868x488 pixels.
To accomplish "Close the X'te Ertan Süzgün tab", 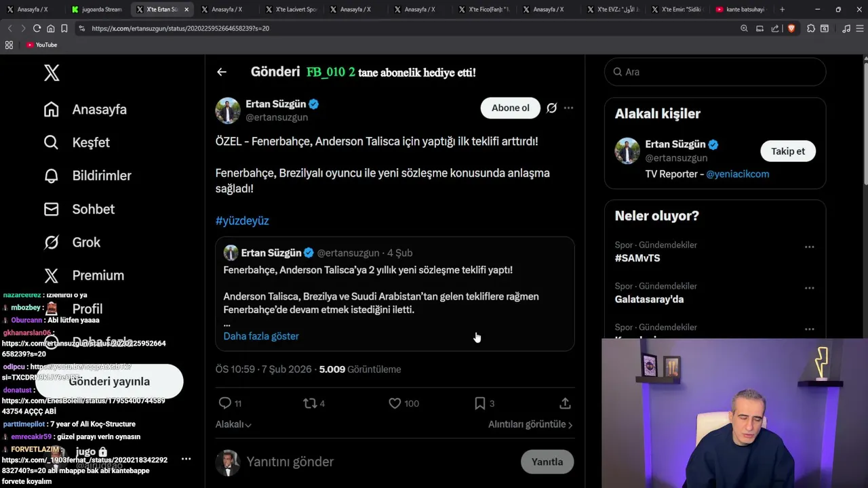I will pos(186,9).
